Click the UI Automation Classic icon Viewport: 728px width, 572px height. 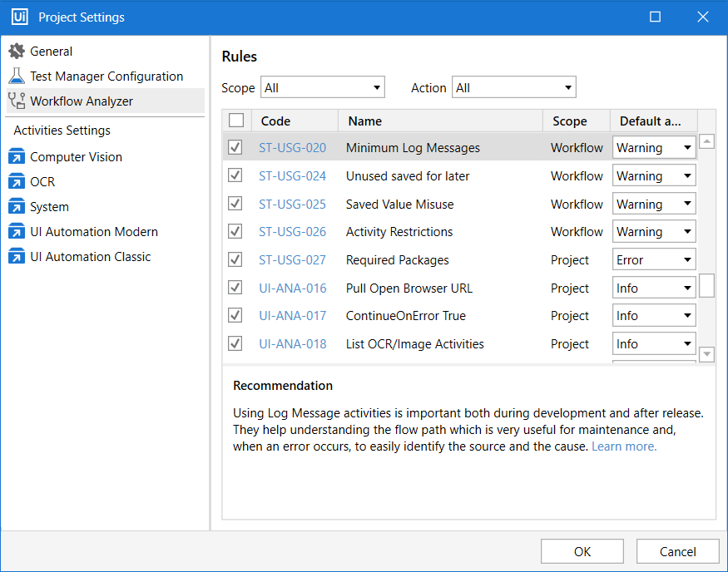click(17, 257)
